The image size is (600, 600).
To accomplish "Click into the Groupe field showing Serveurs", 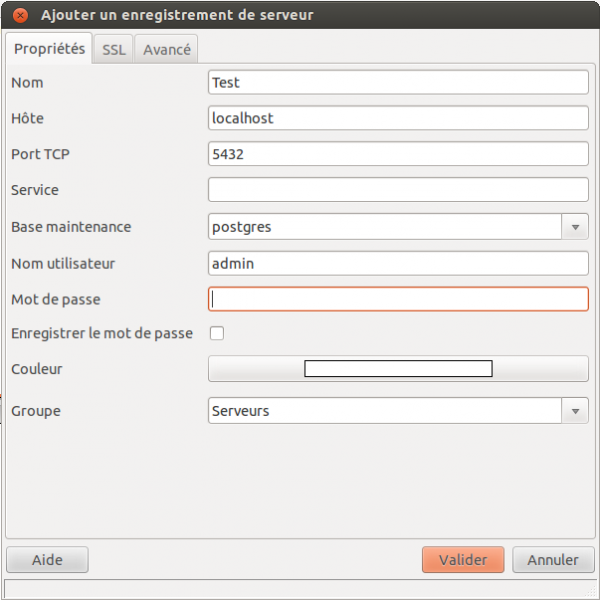I will 385,411.
